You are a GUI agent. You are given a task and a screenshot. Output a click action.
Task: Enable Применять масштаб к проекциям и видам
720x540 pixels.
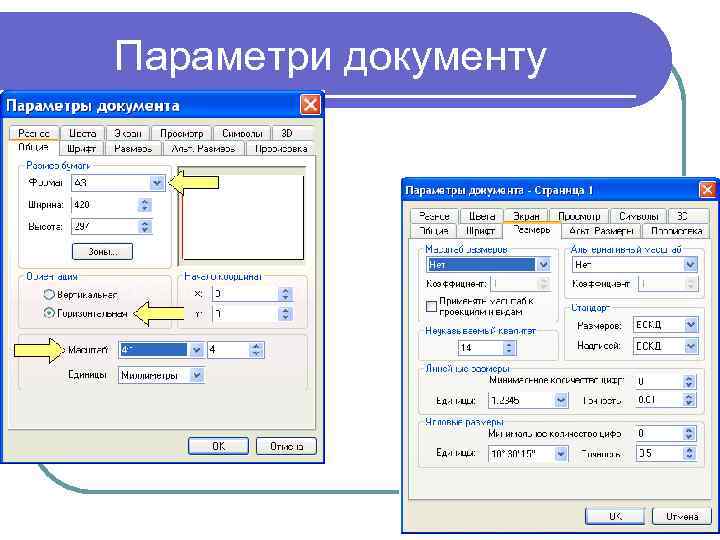(x=431, y=306)
